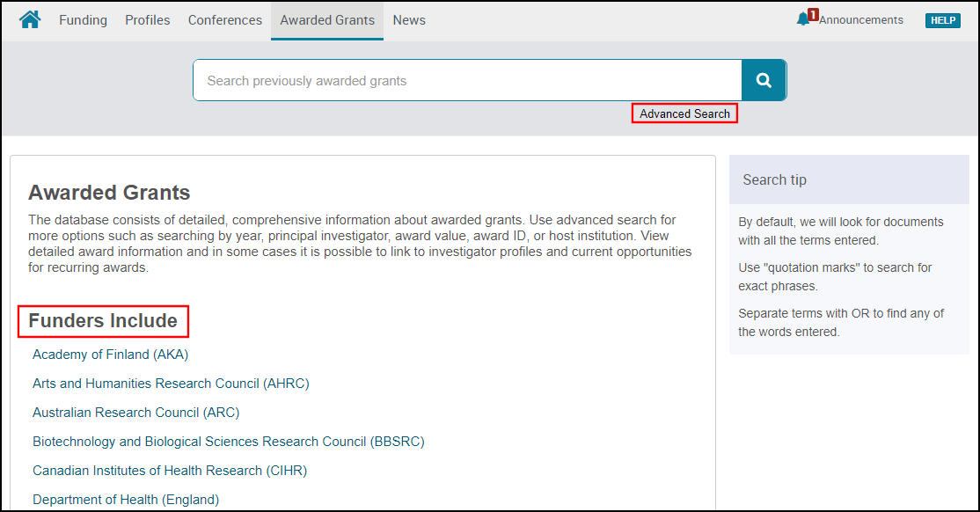Open Academy of Finland (AKA) funder link
This screenshot has height=512, width=980.
pyautogui.click(x=111, y=355)
